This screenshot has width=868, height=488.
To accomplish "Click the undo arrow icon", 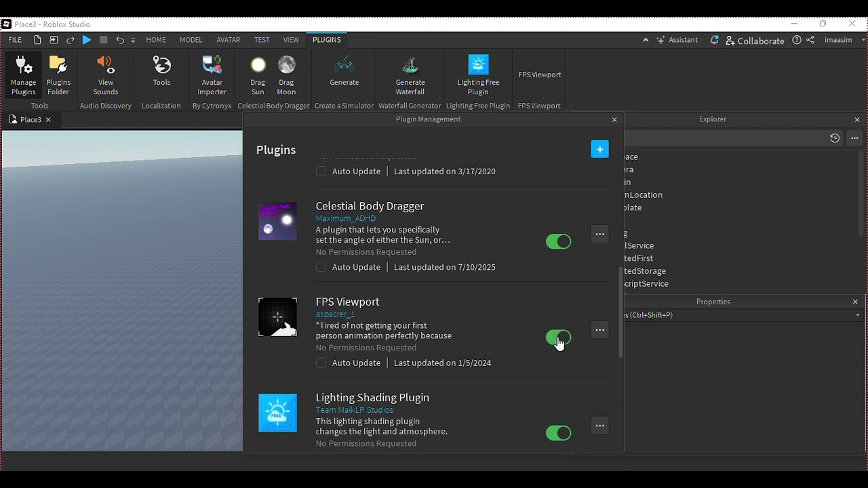I will (x=120, y=40).
